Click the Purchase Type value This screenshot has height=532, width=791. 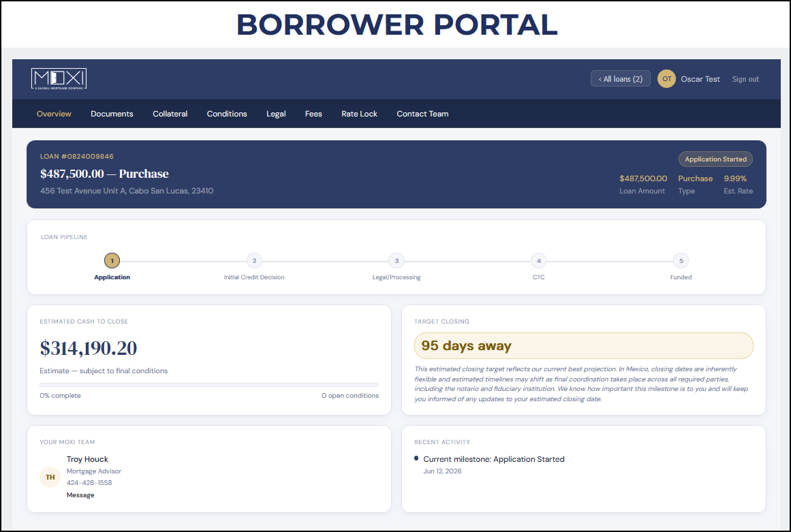(x=695, y=178)
